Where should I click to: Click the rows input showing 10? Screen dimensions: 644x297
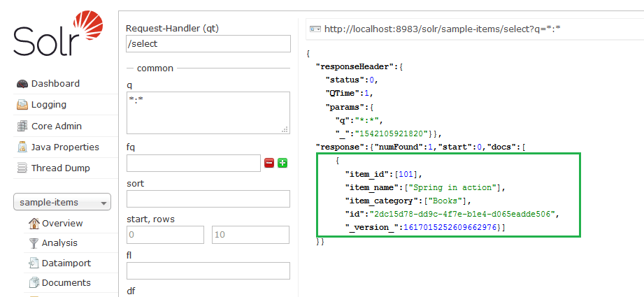tap(250, 235)
